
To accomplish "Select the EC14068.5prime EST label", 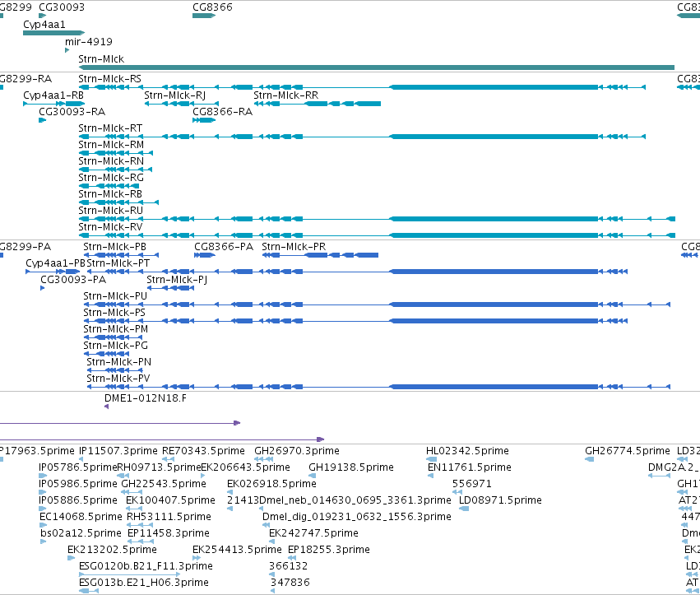I will [x=81, y=518].
